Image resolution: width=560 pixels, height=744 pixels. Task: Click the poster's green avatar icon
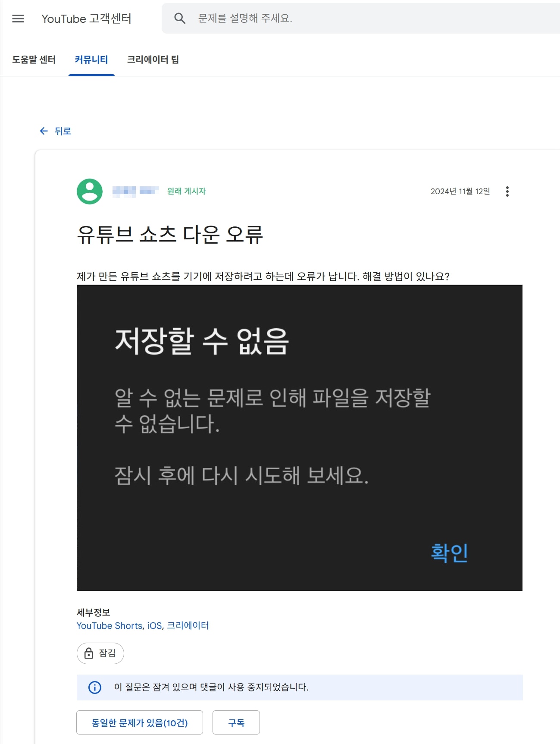[x=90, y=191]
